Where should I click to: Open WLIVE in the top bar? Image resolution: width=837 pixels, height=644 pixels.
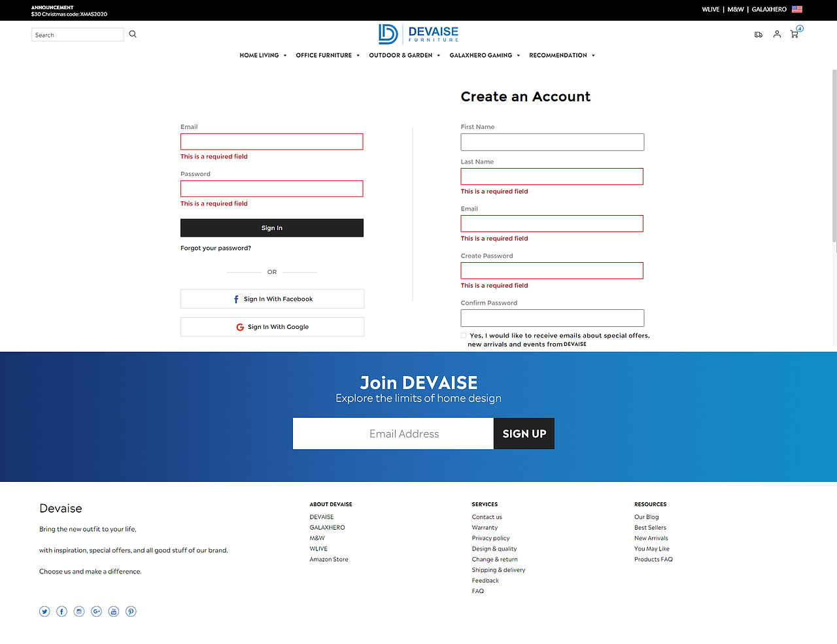pyautogui.click(x=710, y=9)
